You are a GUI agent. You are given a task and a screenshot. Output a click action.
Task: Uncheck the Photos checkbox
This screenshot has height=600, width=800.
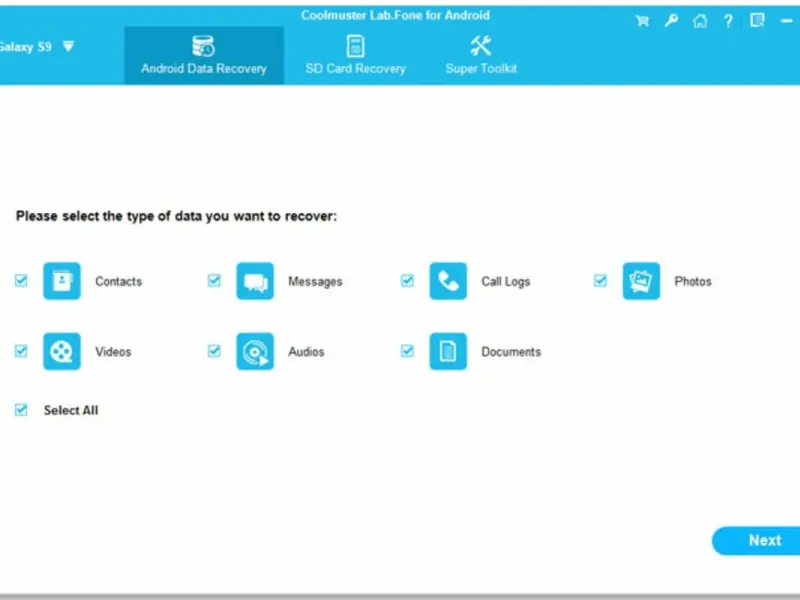coord(601,281)
